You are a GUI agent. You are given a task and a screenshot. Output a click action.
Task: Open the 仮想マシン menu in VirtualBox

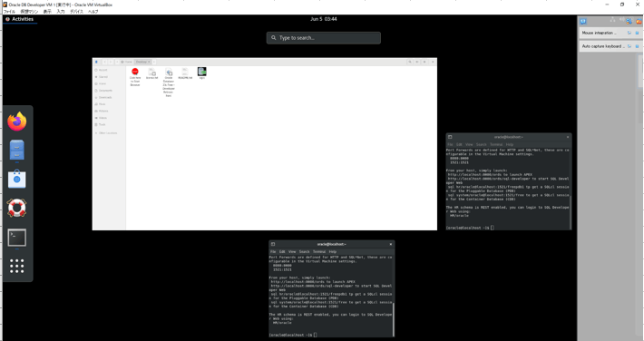29,12
